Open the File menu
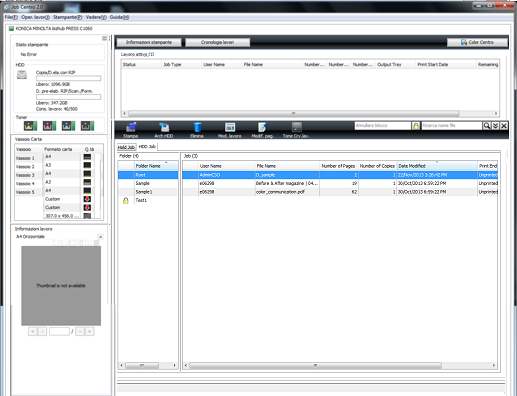The image size is (517, 396). click(x=11, y=17)
